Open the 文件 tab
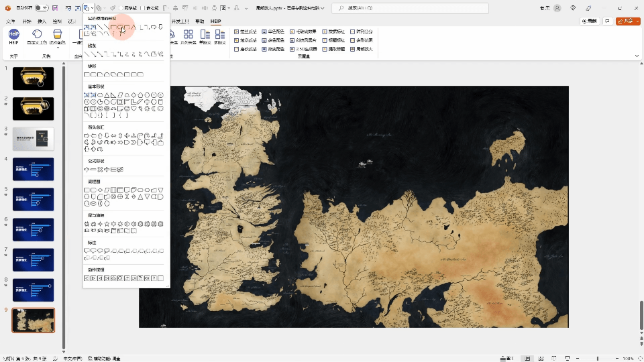 pos(11,21)
